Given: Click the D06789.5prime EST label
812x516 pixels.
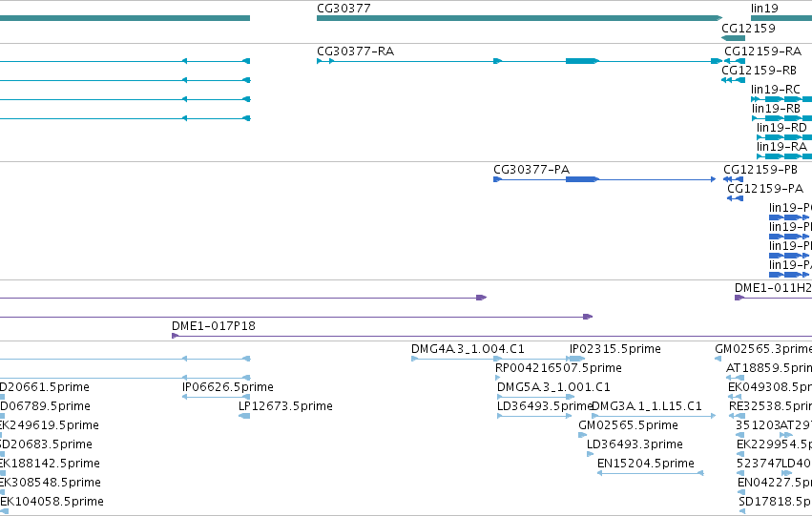Looking at the screenshot, I should point(45,406).
